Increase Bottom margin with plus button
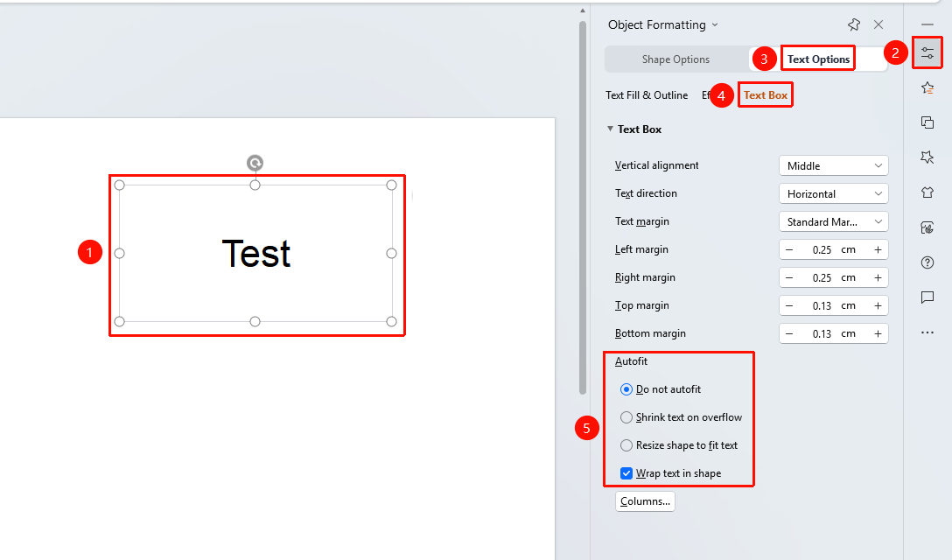 click(x=878, y=333)
